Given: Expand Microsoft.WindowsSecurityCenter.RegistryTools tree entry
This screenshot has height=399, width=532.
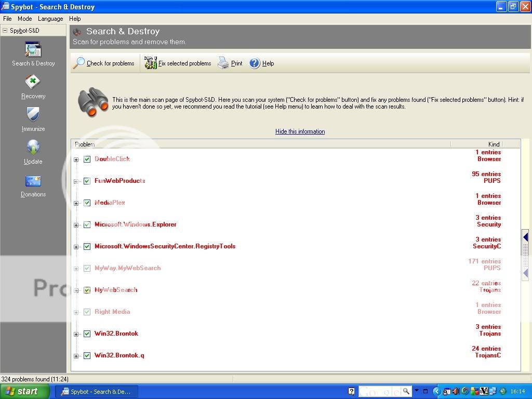Looking at the screenshot, I should 76,247.
